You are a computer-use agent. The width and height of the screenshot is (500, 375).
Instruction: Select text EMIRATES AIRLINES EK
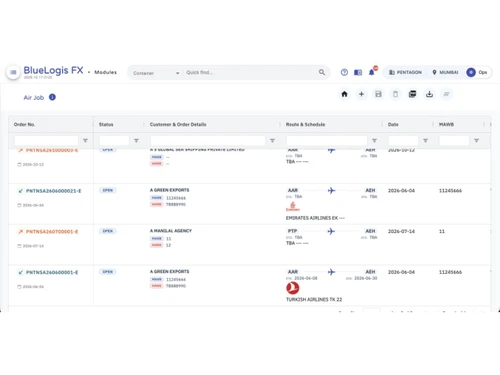312,218
